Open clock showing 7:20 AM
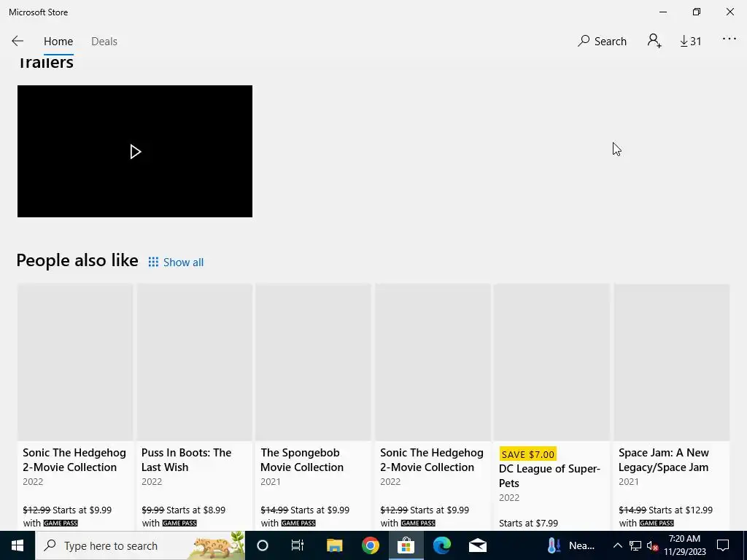The width and height of the screenshot is (747, 560). click(684, 545)
